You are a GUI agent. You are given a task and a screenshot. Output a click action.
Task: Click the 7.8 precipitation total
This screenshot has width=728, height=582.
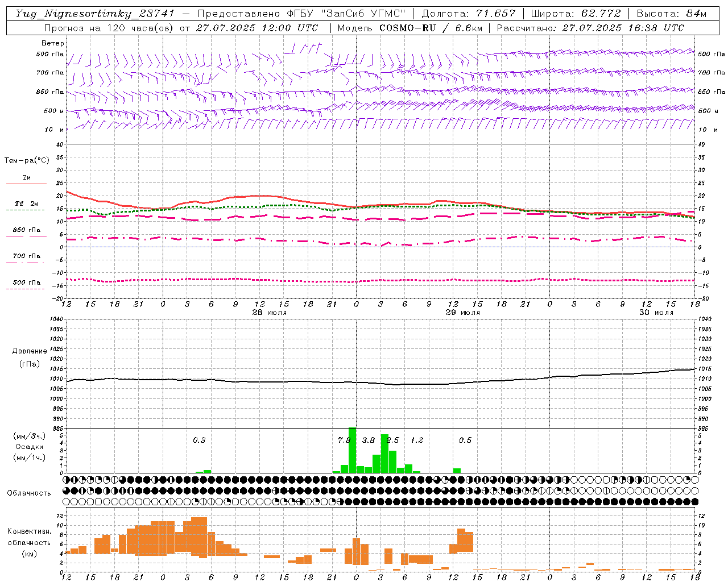point(344,440)
